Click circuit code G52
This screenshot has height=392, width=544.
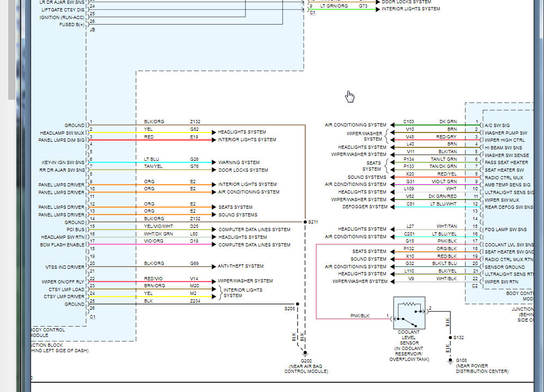194,129
